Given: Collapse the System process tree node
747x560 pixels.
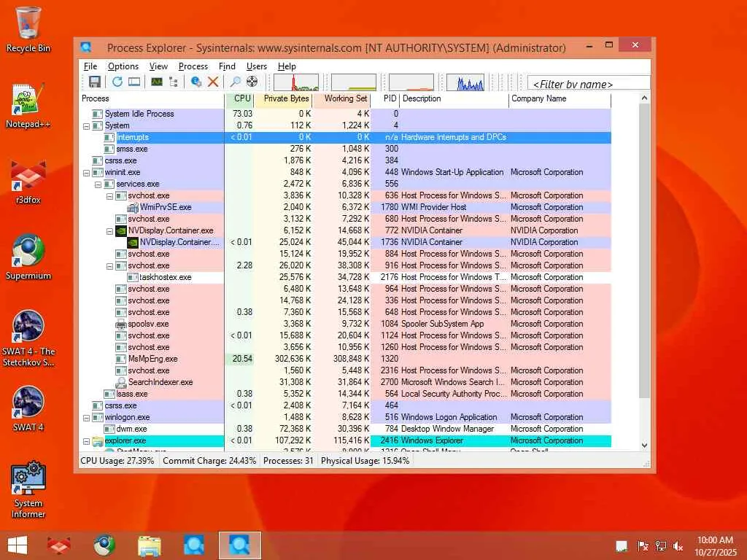Looking at the screenshot, I should coord(86,126).
